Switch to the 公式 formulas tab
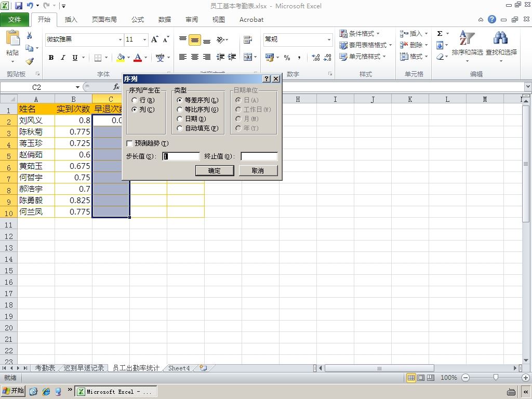Screen dimensions: 532x399 [138, 20]
